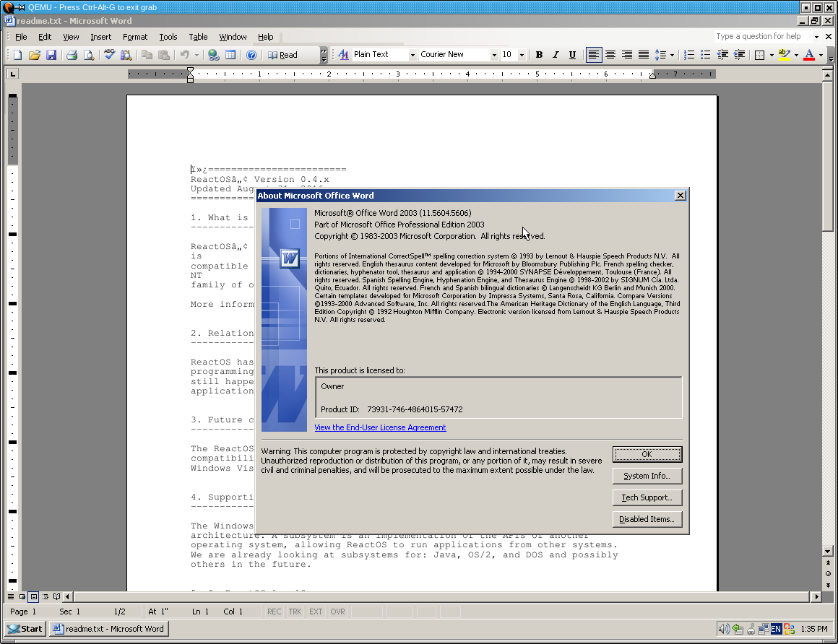Open Microsoft Word Help question-mark icon

point(251,55)
